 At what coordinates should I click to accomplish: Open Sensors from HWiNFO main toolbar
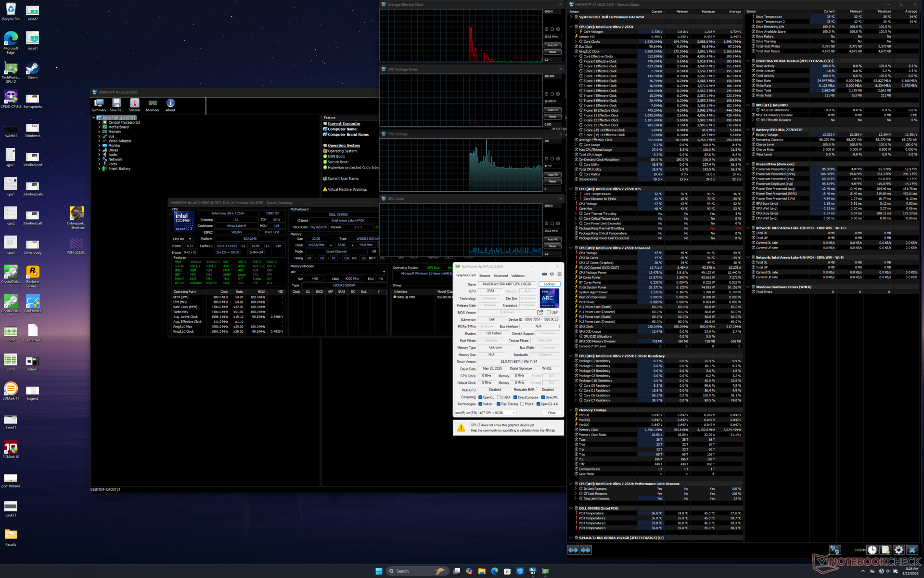(134, 105)
